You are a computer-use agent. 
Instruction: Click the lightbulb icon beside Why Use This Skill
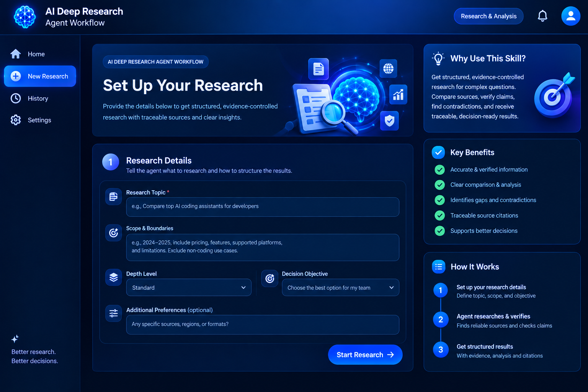click(438, 59)
